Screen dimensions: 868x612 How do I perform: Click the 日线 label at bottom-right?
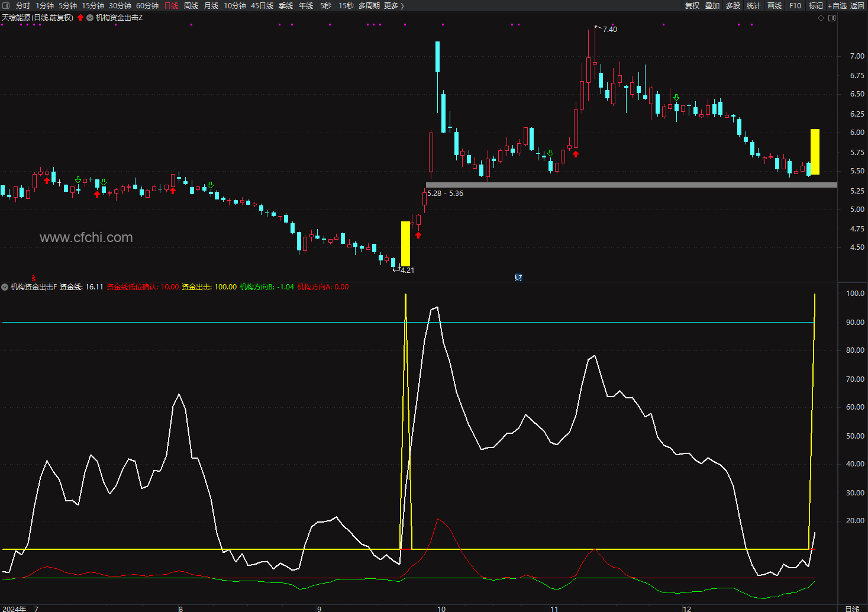(x=852, y=608)
